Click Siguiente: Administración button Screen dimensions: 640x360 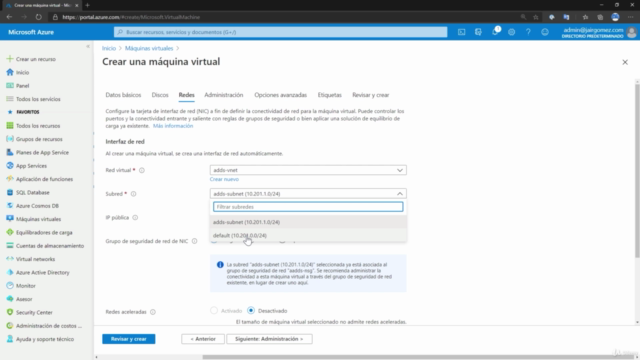(x=269, y=339)
